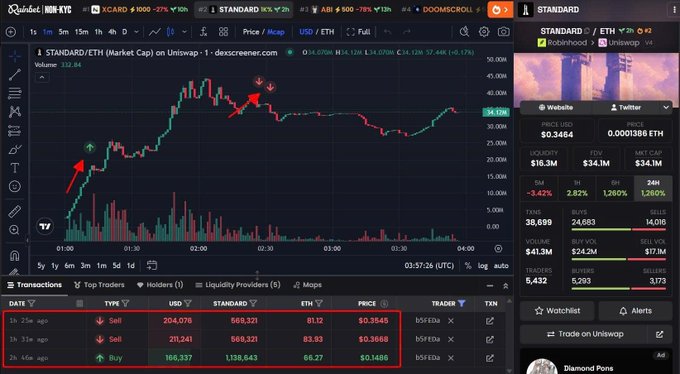Image resolution: width=680 pixels, height=374 pixels.
Task: Open the Liquidity Providers (5) tab
Action: pos(238,285)
